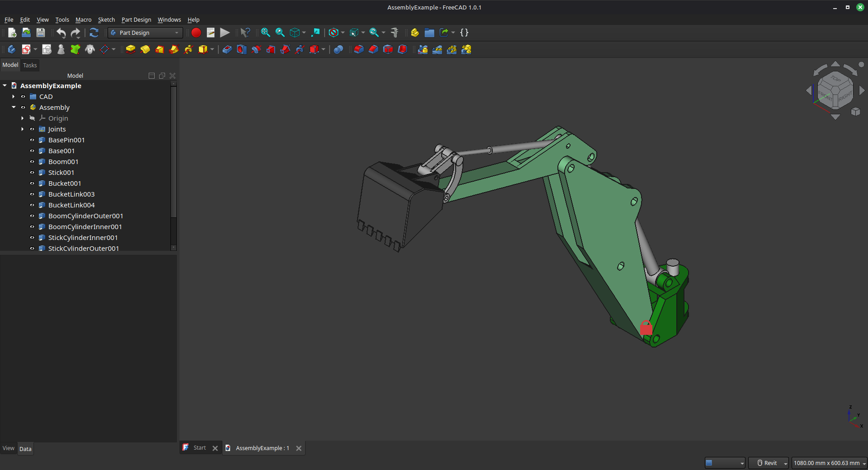
Task: Open the Revit navigation style button
Action: tap(768, 463)
